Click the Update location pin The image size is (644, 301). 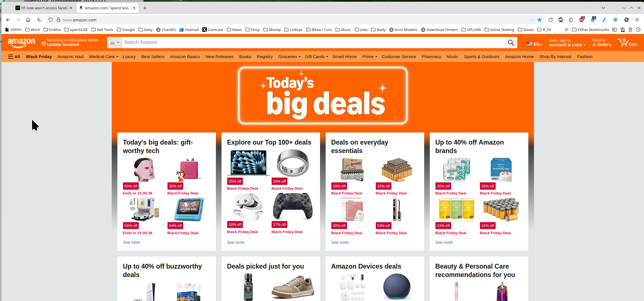pos(43,44)
